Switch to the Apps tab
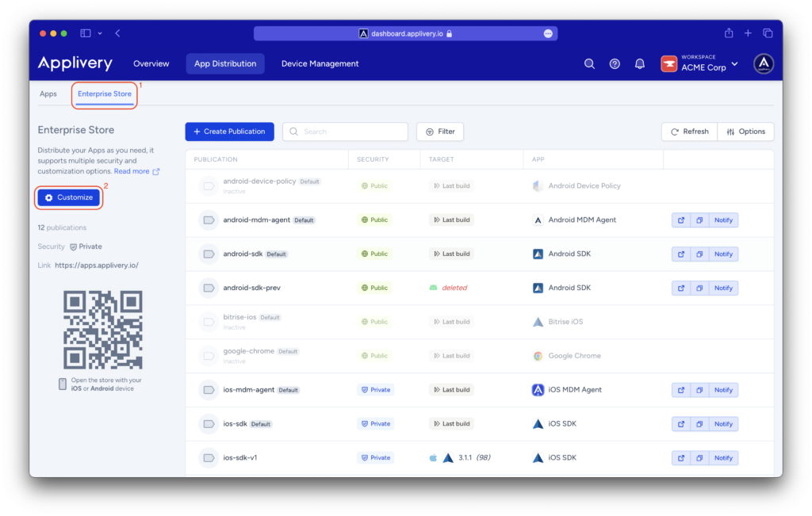812x516 pixels. tap(48, 94)
